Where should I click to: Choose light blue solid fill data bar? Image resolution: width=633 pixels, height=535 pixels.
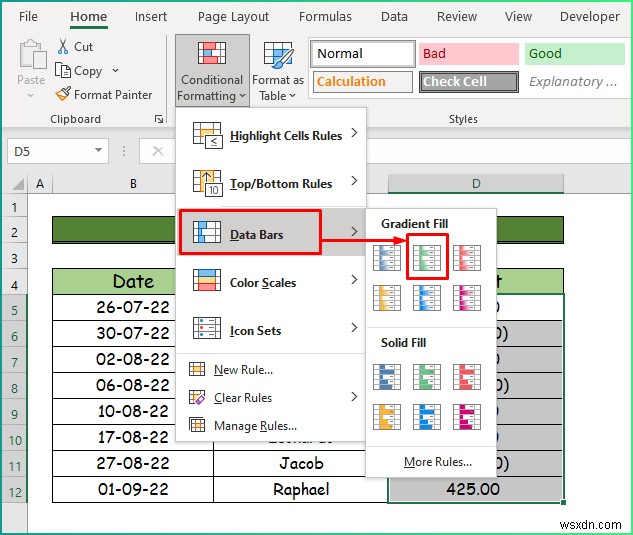(427, 417)
